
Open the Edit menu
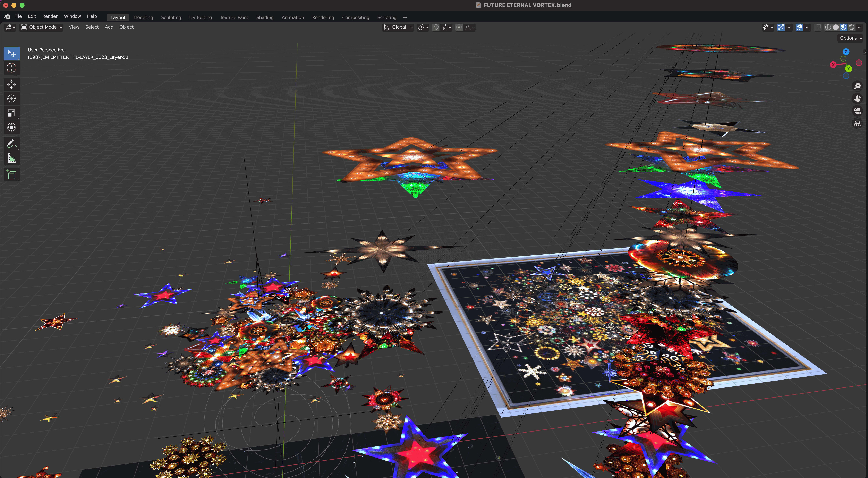pos(32,16)
